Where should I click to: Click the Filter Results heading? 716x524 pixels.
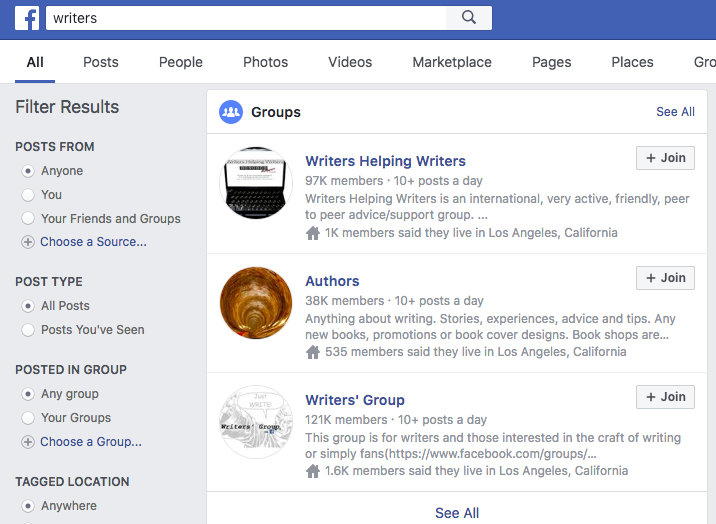coord(67,107)
